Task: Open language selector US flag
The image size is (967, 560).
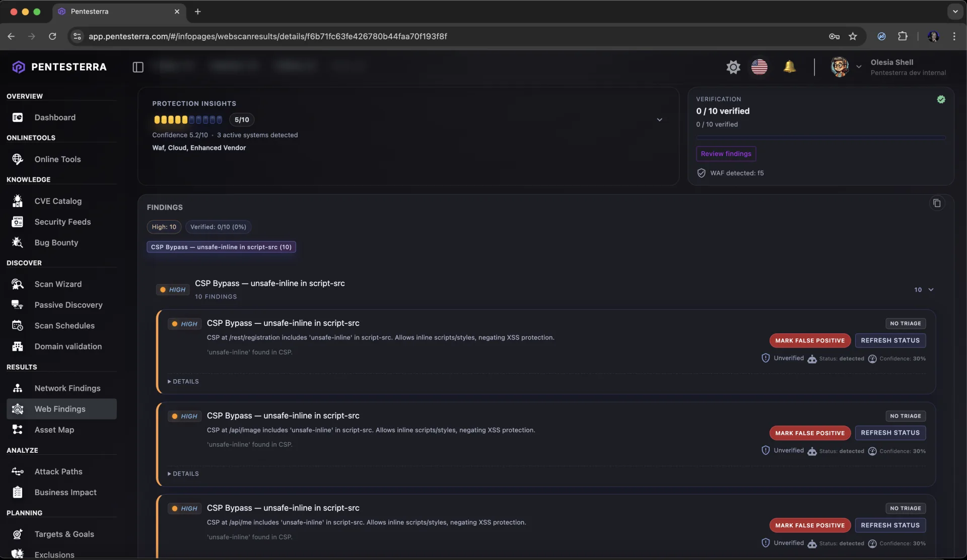Action: [x=759, y=67]
